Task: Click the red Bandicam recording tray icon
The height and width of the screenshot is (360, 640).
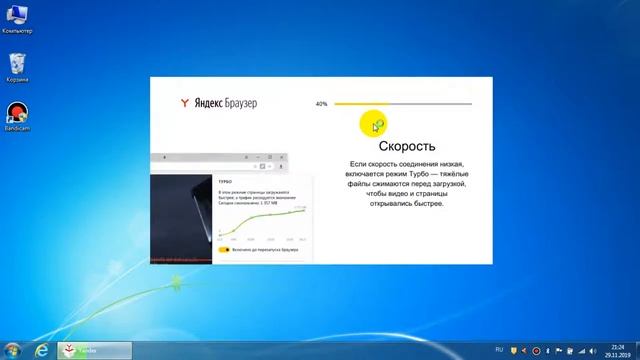Action: coord(536,351)
